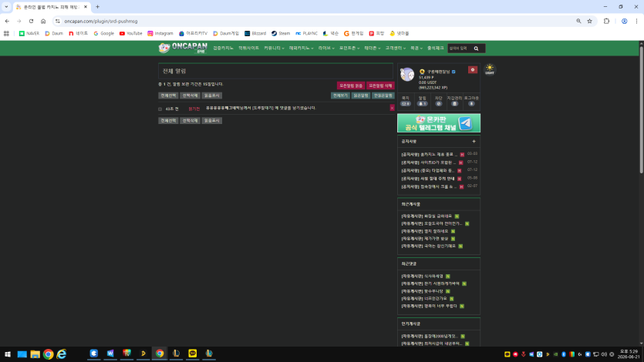Select the 전체보기 filter tab
The image size is (644, 362).
pos(340,96)
